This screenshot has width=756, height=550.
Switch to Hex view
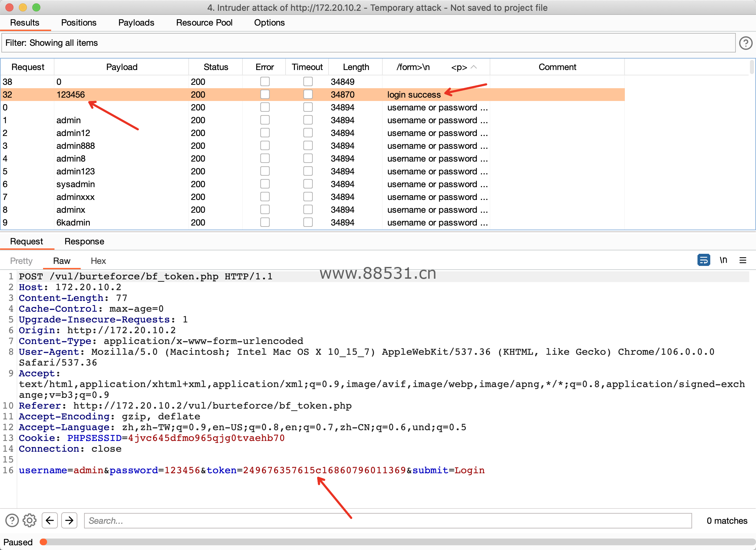click(98, 261)
